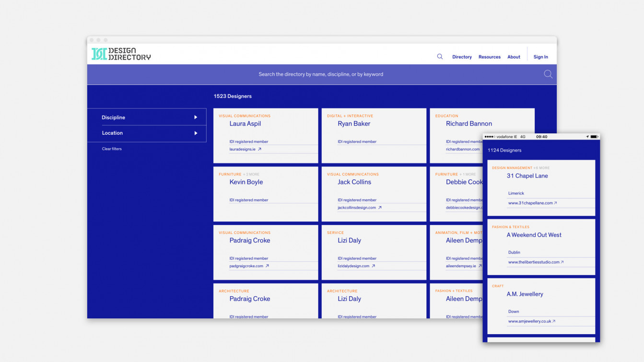Expand the Discipline filter
The height and width of the screenshot is (362, 644).
pyautogui.click(x=196, y=117)
